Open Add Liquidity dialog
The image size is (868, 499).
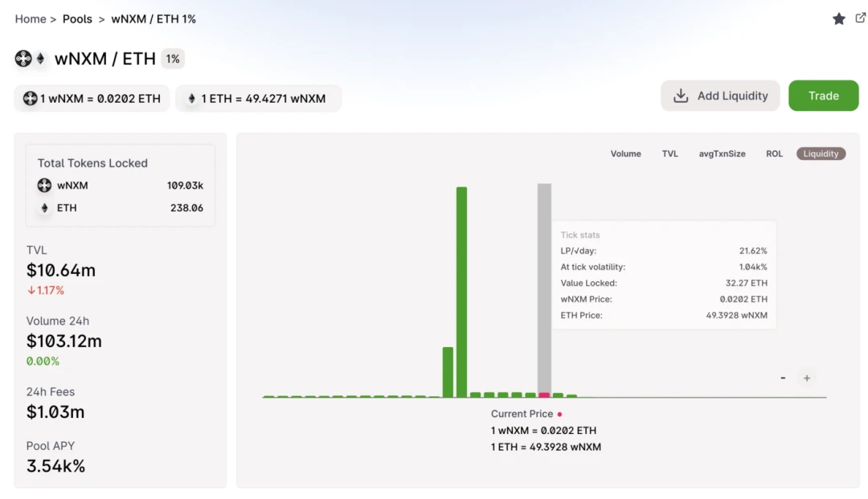tap(720, 96)
